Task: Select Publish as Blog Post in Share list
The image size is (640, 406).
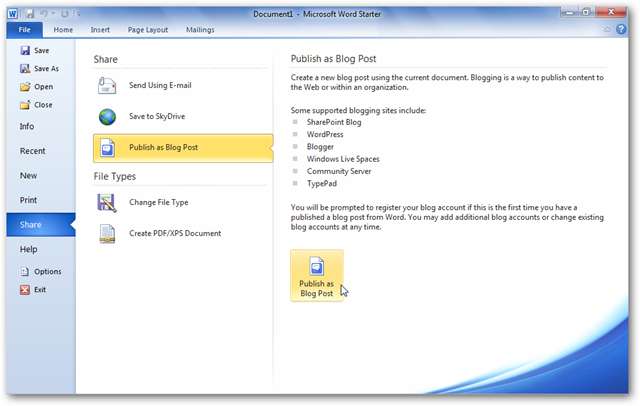Action: pyautogui.click(x=182, y=148)
